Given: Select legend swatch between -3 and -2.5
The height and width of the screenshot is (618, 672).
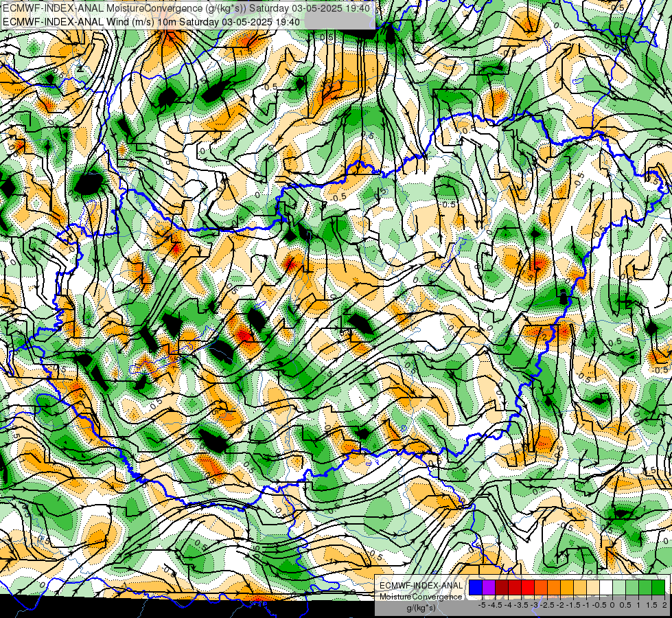Looking at the screenshot, I should [541, 588].
